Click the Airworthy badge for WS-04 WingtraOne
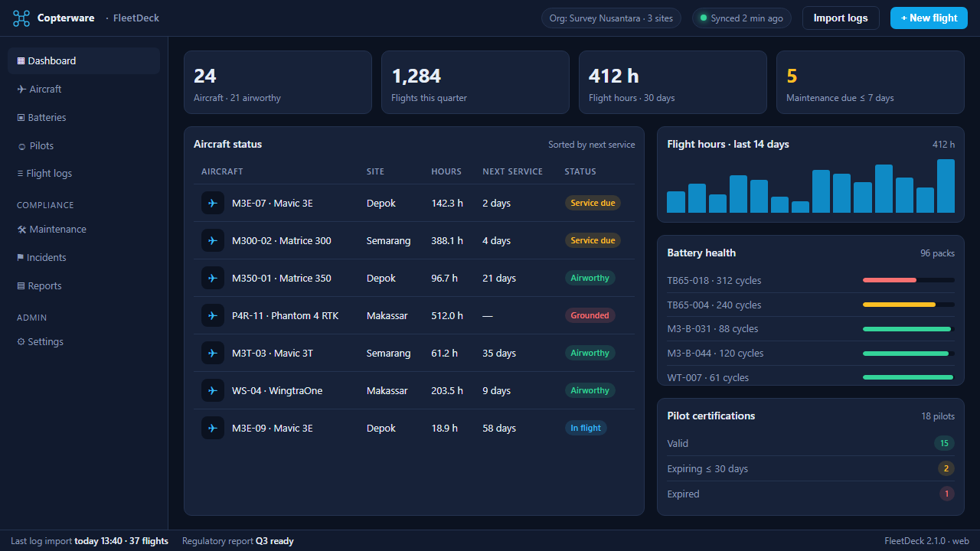The width and height of the screenshot is (980, 551). [590, 391]
